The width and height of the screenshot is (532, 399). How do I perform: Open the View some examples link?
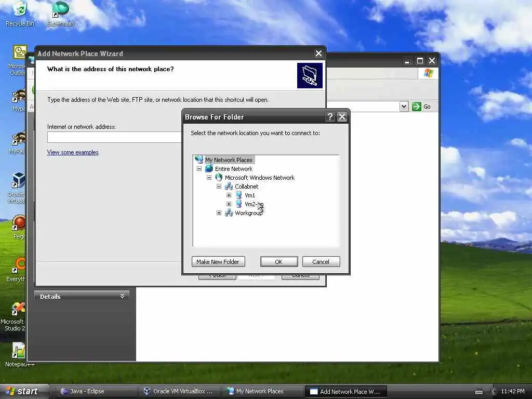pos(73,152)
